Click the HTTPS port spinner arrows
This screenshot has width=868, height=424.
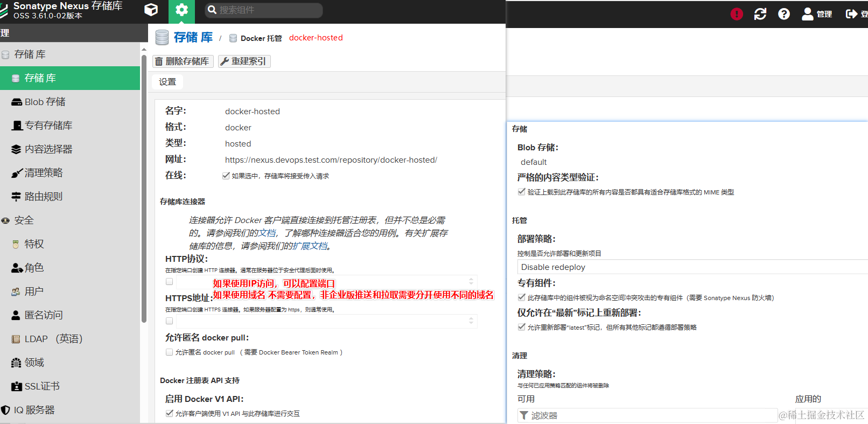pos(471,321)
